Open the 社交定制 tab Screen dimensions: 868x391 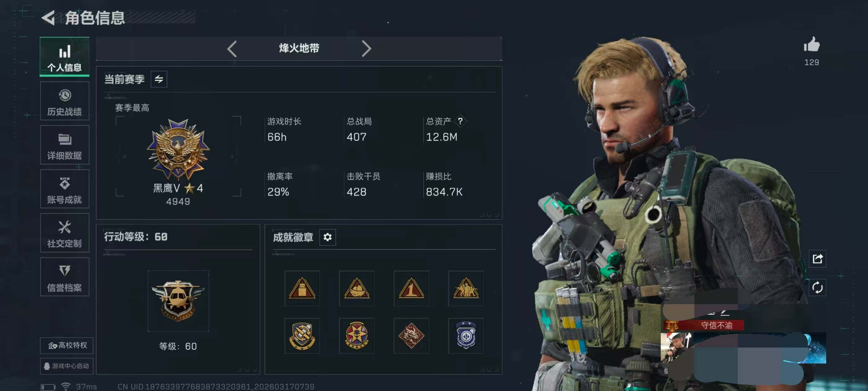[x=65, y=233]
